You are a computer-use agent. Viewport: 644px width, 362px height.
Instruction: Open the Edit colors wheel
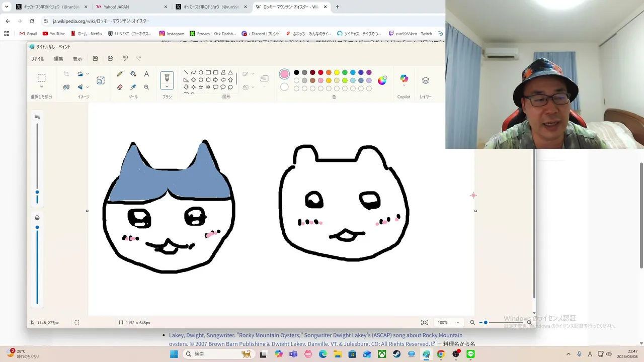(382, 80)
